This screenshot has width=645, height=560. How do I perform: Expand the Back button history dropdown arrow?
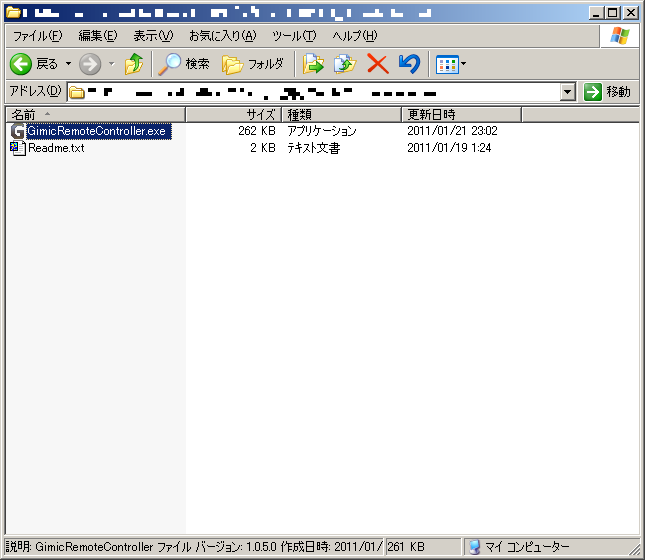coord(68,64)
